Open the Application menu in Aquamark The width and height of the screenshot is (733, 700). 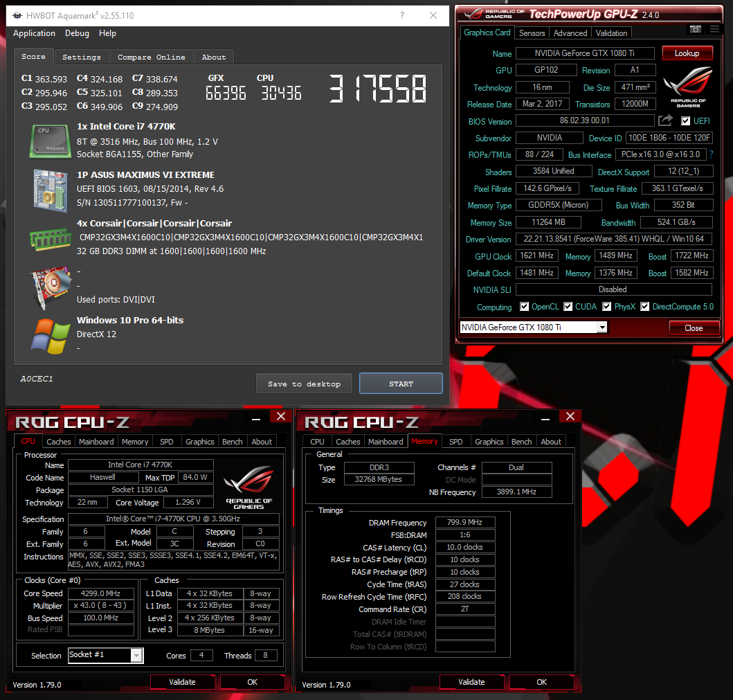(34, 33)
